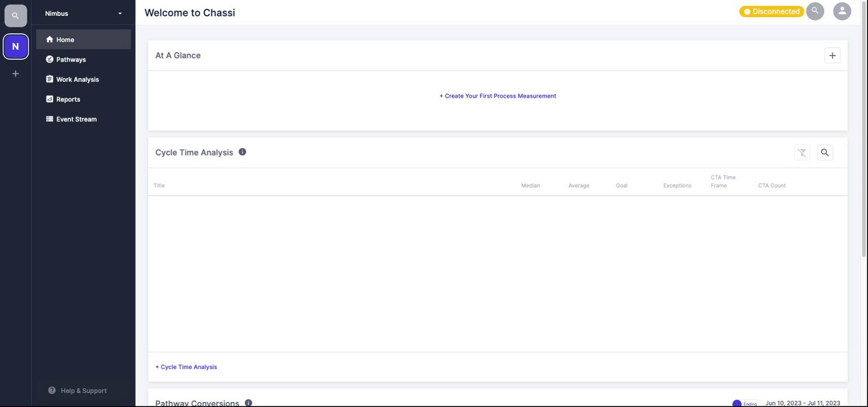This screenshot has width=868, height=407.
Task: Click the Pathways checkmark icon
Action: [49, 59]
